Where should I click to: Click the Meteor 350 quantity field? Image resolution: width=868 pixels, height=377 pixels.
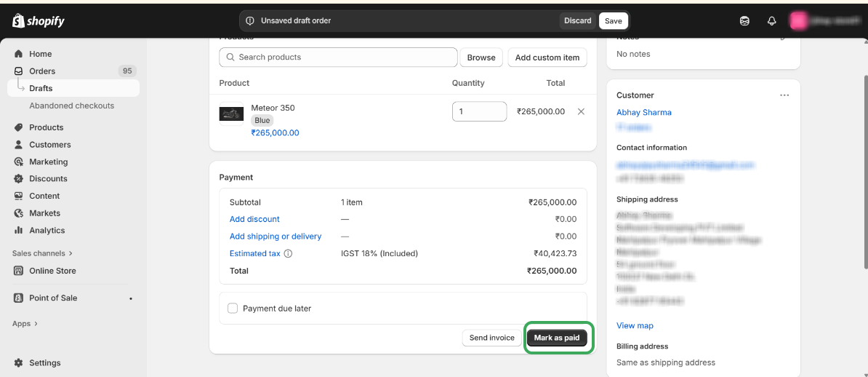(479, 112)
